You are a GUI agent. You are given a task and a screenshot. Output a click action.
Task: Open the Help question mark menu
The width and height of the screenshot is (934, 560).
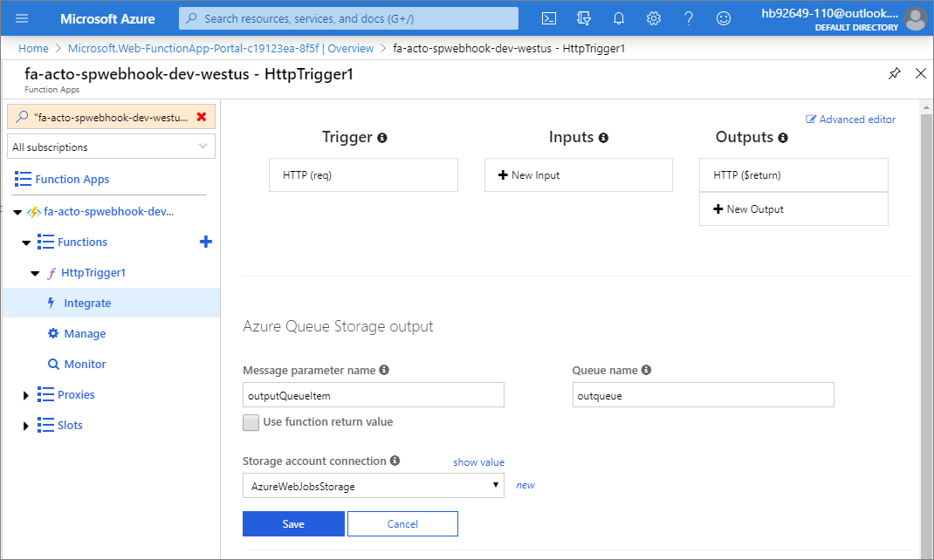[x=689, y=18]
